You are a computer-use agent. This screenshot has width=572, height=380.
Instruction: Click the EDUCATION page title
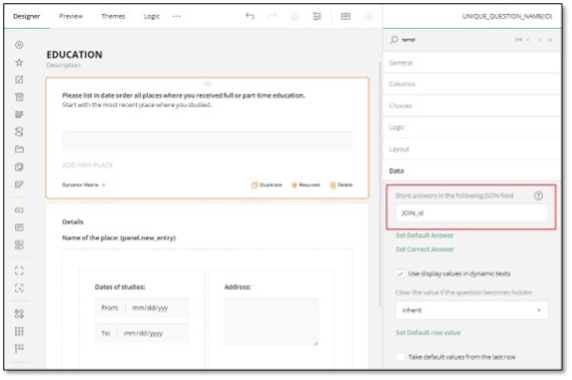click(74, 55)
